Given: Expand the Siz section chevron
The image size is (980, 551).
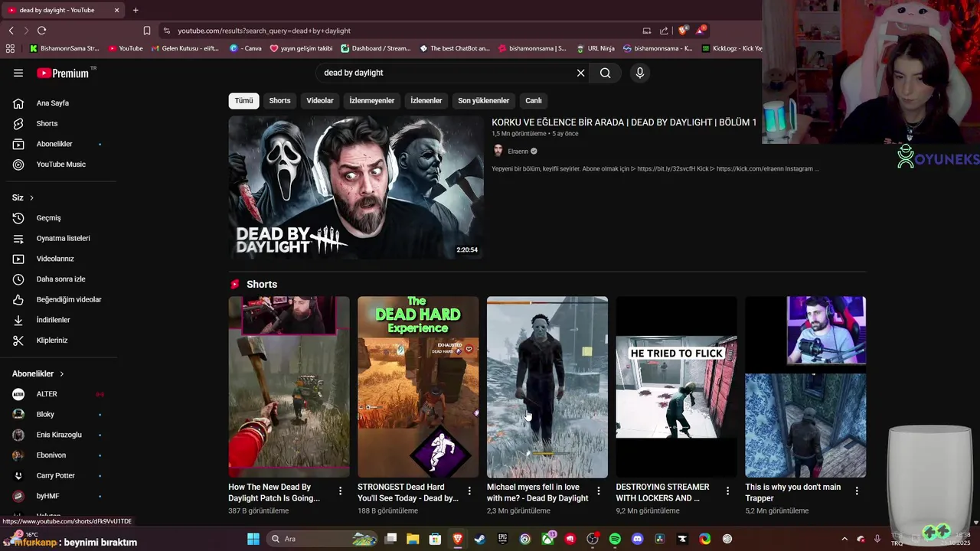Looking at the screenshot, I should coord(31,197).
